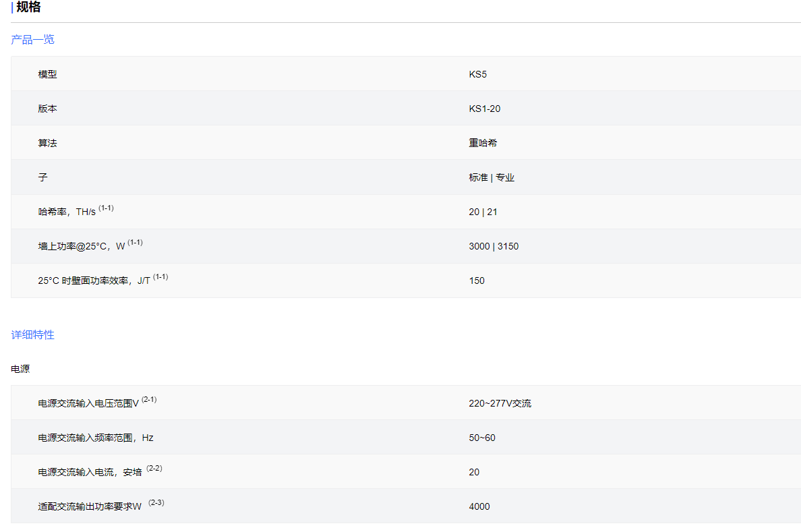
Task: Open footnote (1-1) next to 哈希率 TH/s
Action: point(106,208)
